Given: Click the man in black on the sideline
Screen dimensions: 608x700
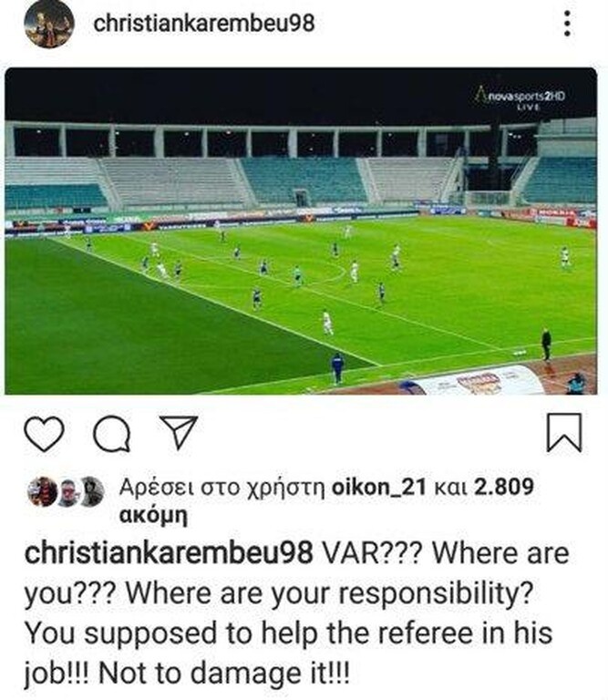Looking at the screenshot, I should (x=546, y=344).
